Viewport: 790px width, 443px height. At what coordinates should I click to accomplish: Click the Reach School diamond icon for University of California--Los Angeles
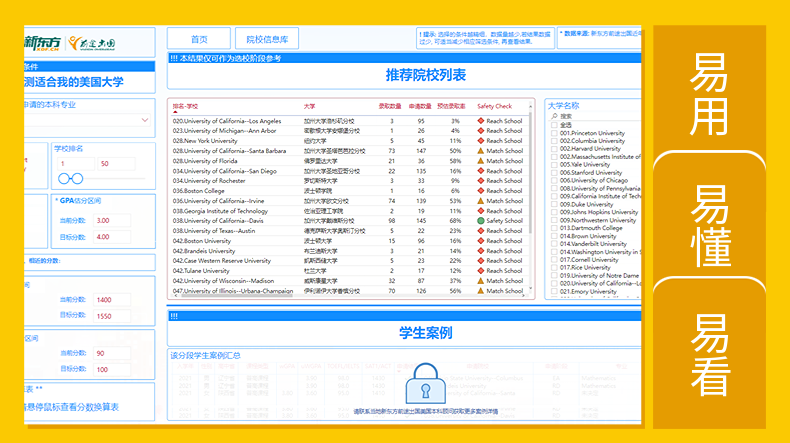point(481,121)
